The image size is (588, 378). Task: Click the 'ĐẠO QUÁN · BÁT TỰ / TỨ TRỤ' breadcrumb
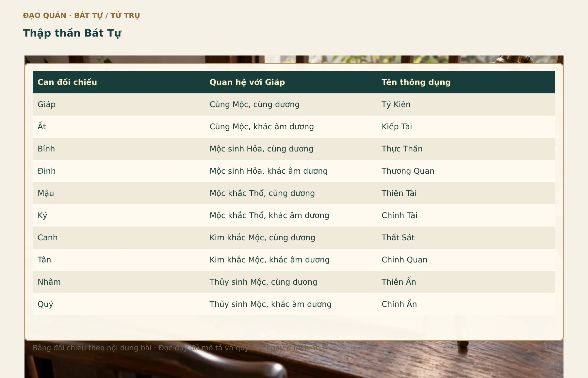81,16
